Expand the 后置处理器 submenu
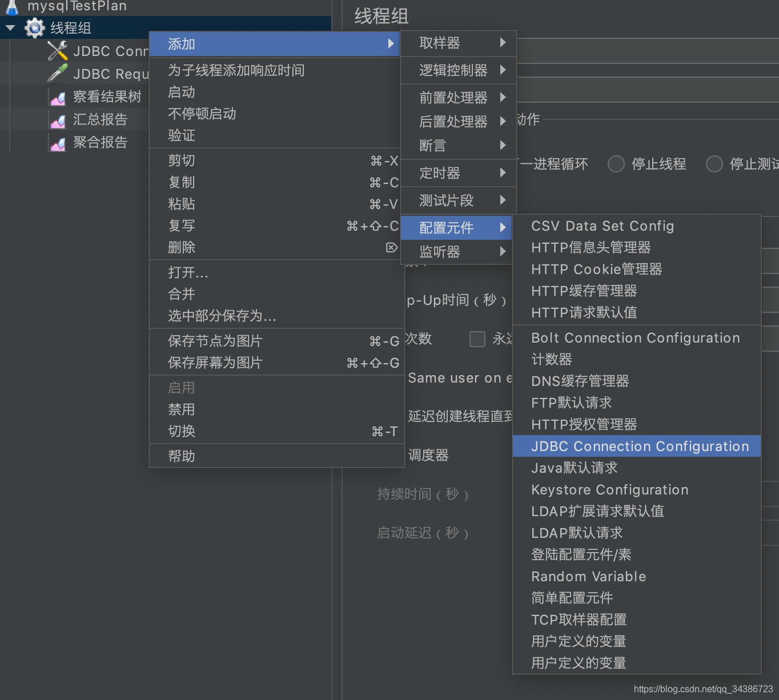The image size is (779, 700). 459,122
